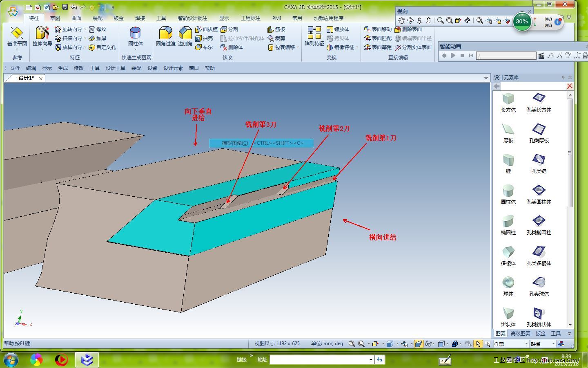Screen dimensions: 588x368
Task: Open the 阵列特征 pattern feature tool
Action: click(314, 36)
